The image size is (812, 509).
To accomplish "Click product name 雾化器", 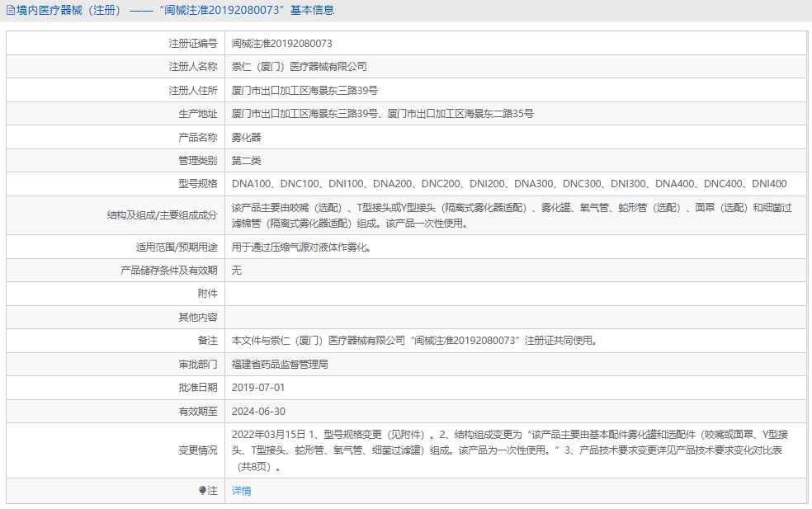I will (x=246, y=137).
